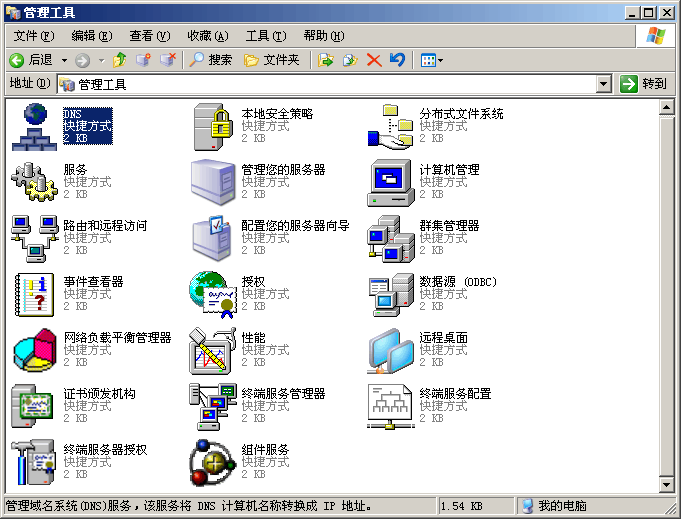Select the 计算机管理 shortcut icon
This screenshot has height=519, width=681.
[389, 182]
